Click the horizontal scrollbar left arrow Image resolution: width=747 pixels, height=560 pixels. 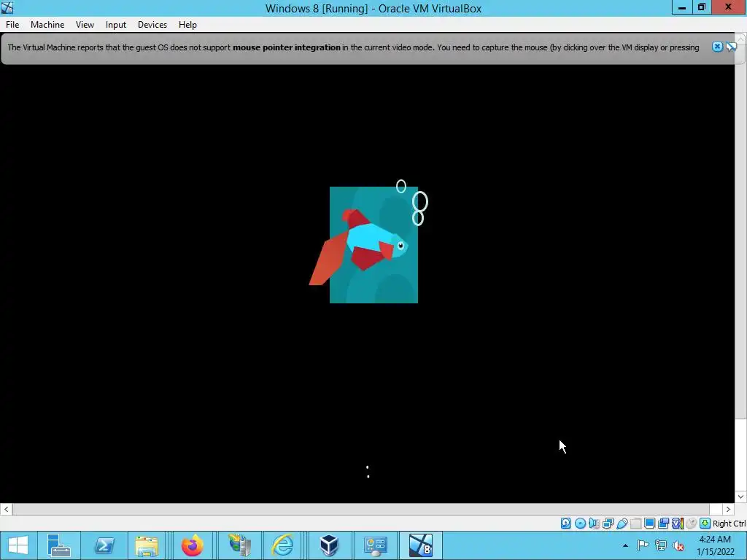(6, 509)
